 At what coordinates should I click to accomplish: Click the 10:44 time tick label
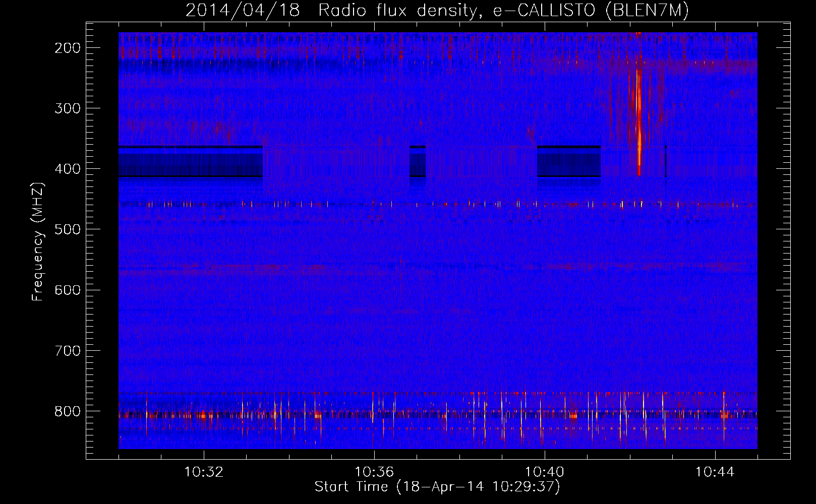[715, 472]
